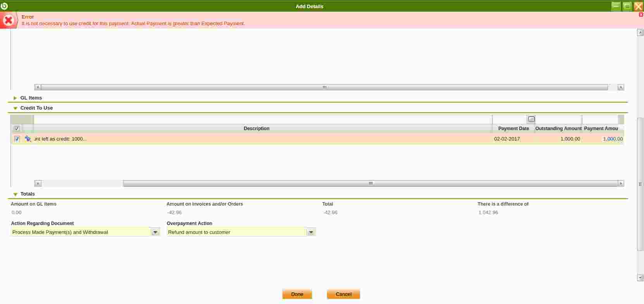
Task: Click the upper horizontal scrollbar's left arrow
Action: click(x=38, y=88)
